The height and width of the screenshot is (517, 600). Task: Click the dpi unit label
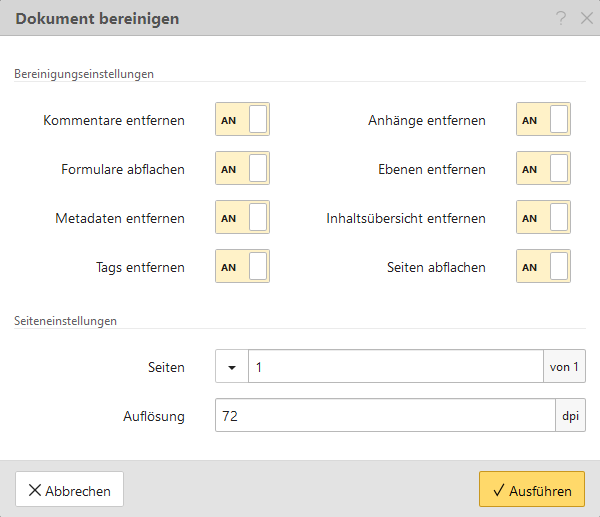(x=571, y=416)
